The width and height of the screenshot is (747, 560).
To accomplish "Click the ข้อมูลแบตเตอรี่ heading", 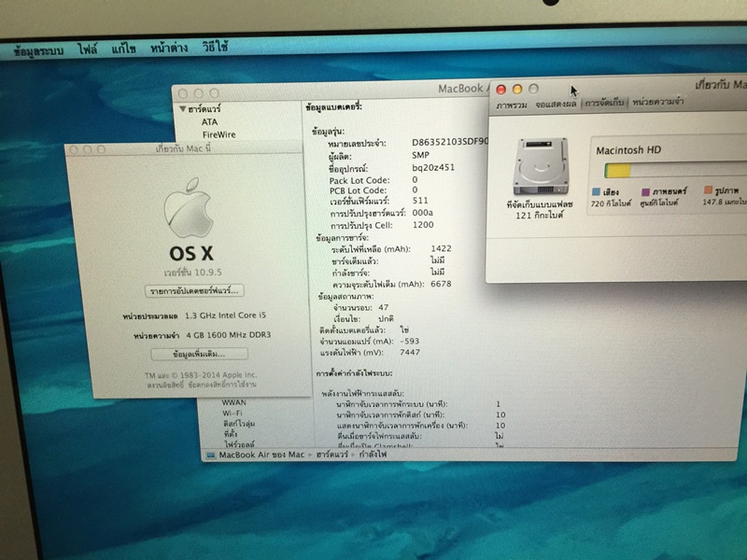I will [334, 107].
